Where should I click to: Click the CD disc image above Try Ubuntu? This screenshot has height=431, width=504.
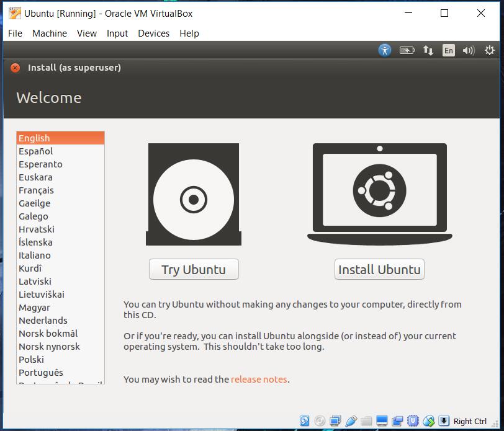coord(194,194)
